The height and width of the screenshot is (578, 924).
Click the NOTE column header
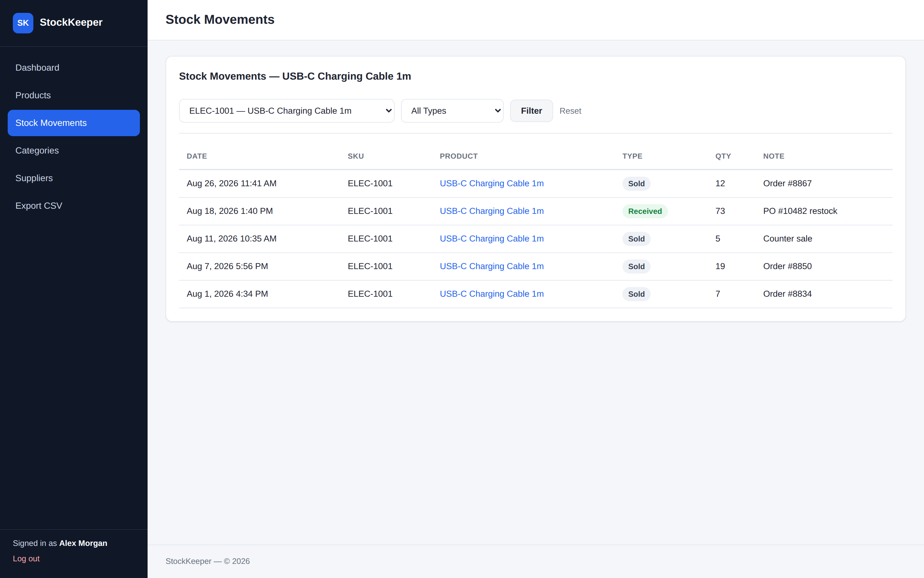(774, 156)
